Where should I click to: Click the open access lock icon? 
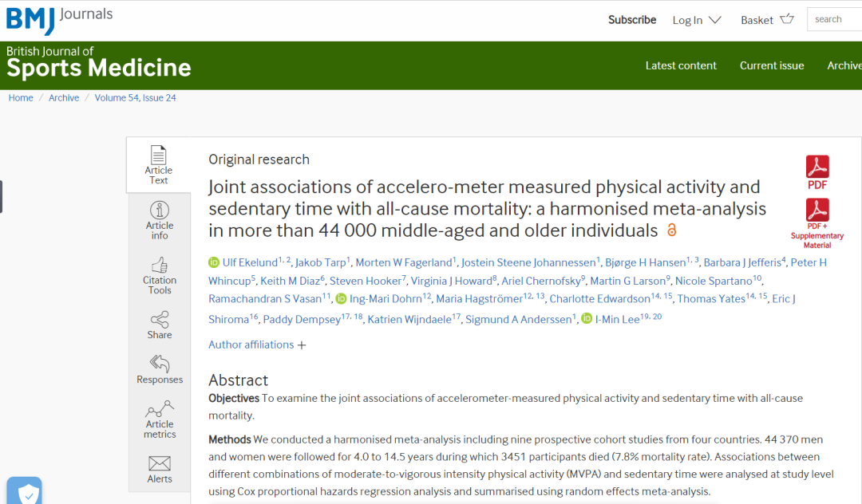click(671, 230)
